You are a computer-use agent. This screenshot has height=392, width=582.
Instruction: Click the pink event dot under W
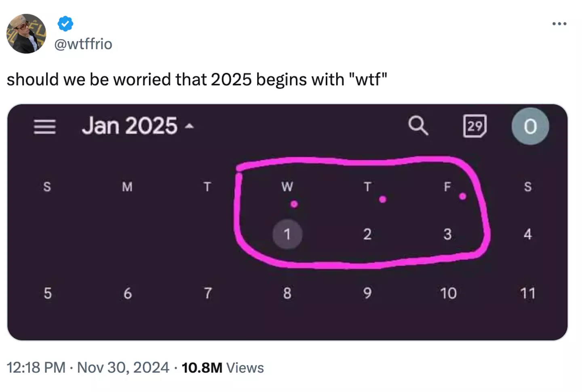pyautogui.click(x=294, y=204)
